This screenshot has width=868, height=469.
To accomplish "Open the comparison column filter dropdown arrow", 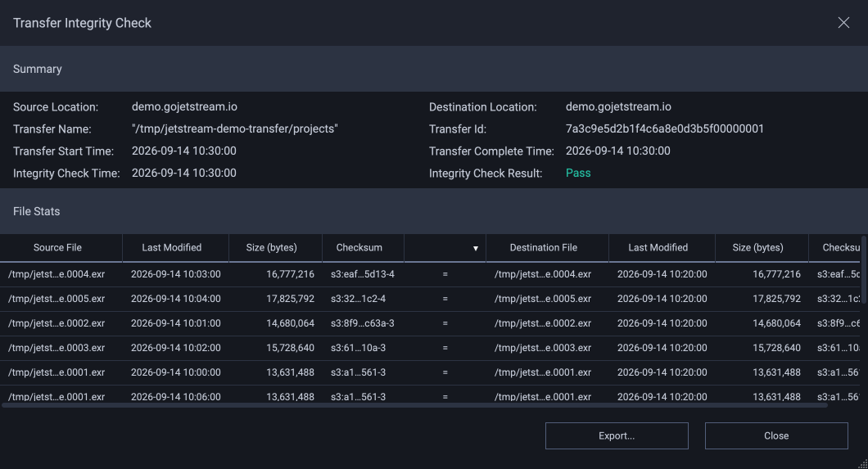I will (x=475, y=248).
